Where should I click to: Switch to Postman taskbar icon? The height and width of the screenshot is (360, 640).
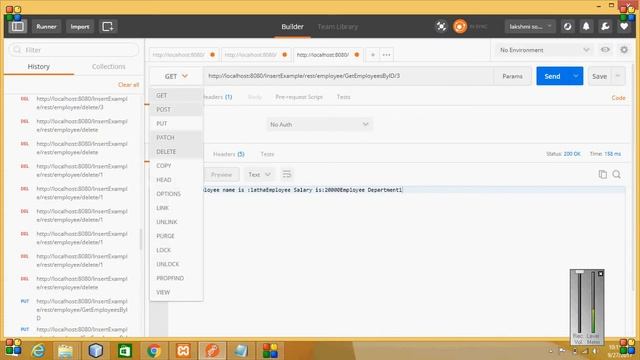pos(212,351)
